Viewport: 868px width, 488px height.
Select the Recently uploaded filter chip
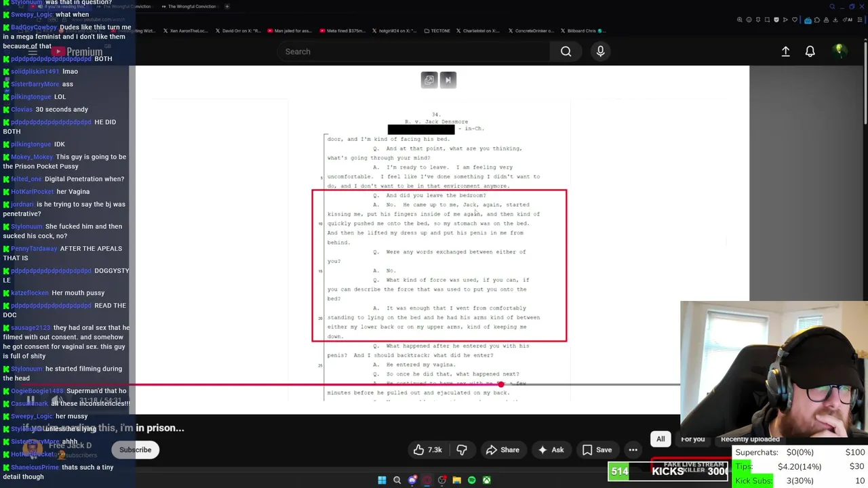coord(750,439)
